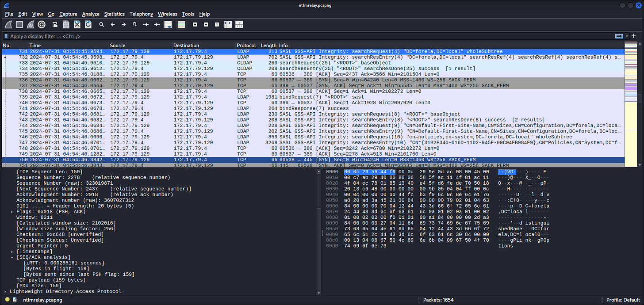The width and height of the screenshot is (644, 305).
Task: Expand Lightweight Directory Access Protocol section
Action: [6, 292]
